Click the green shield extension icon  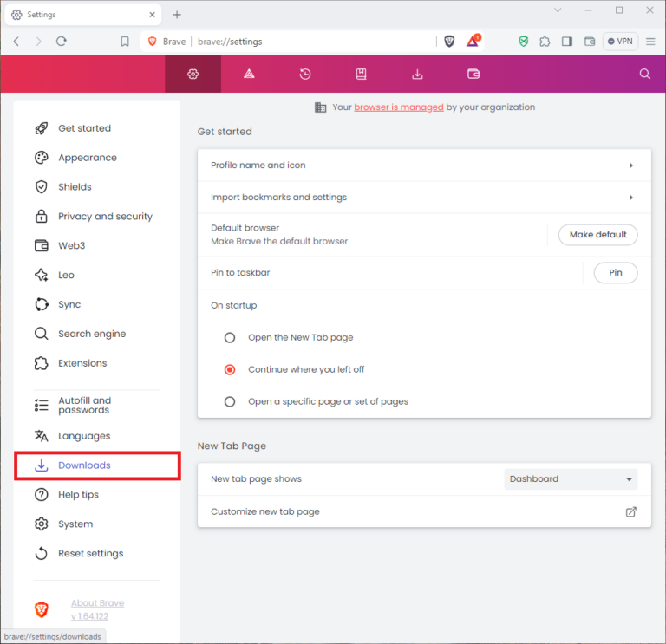tap(523, 42)
